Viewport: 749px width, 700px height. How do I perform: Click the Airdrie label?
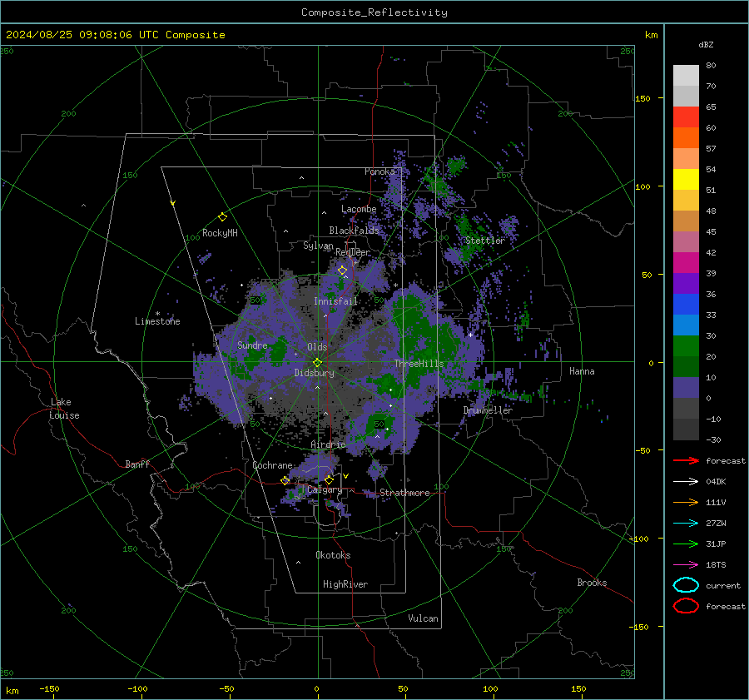(x=328, y=444)
